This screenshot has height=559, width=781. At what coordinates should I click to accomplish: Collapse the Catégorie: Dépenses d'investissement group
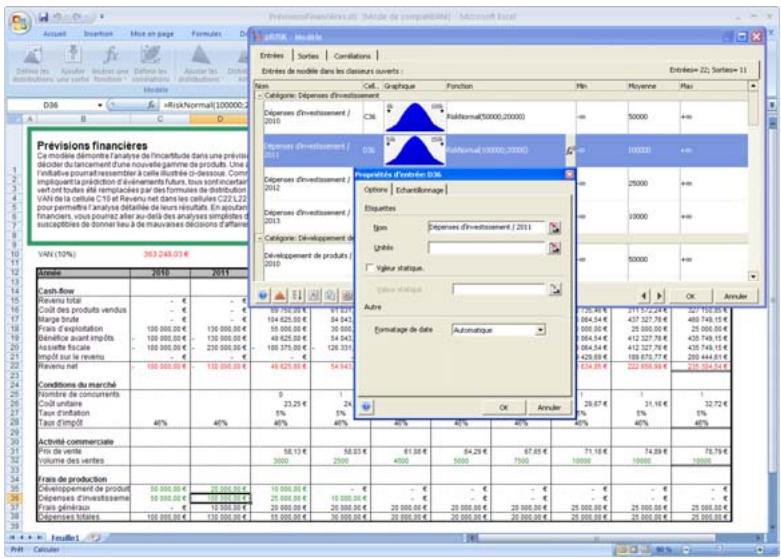[259, 93]
